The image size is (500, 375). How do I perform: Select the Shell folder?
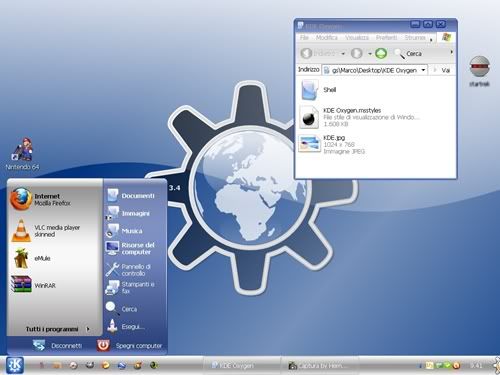(x=319, y=90)
